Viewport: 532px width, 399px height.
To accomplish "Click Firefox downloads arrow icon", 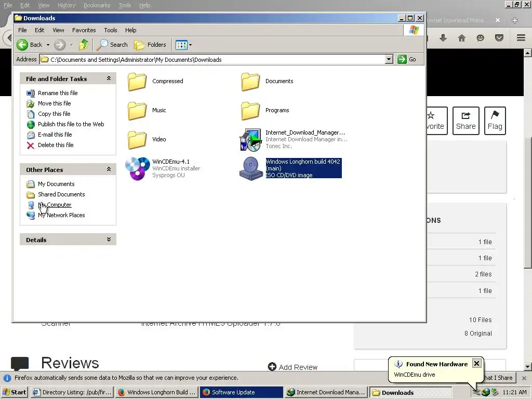I will (443, 38).
